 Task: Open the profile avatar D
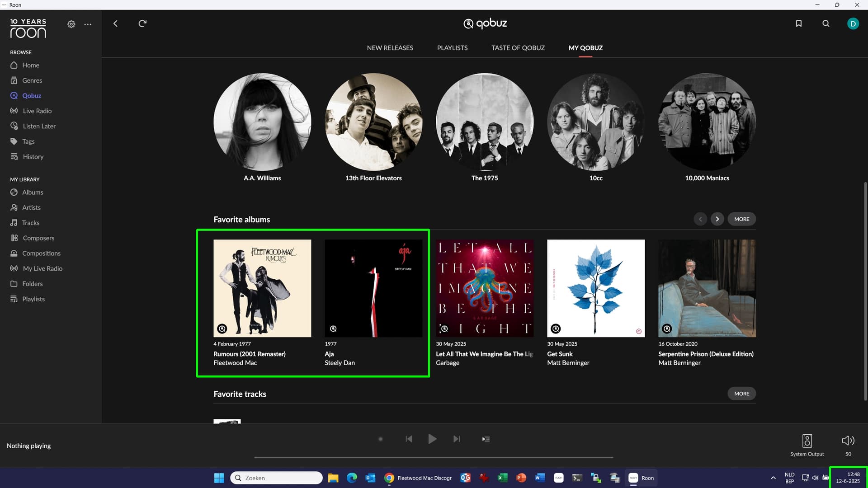pyautogui.click(x=853, y=23)
